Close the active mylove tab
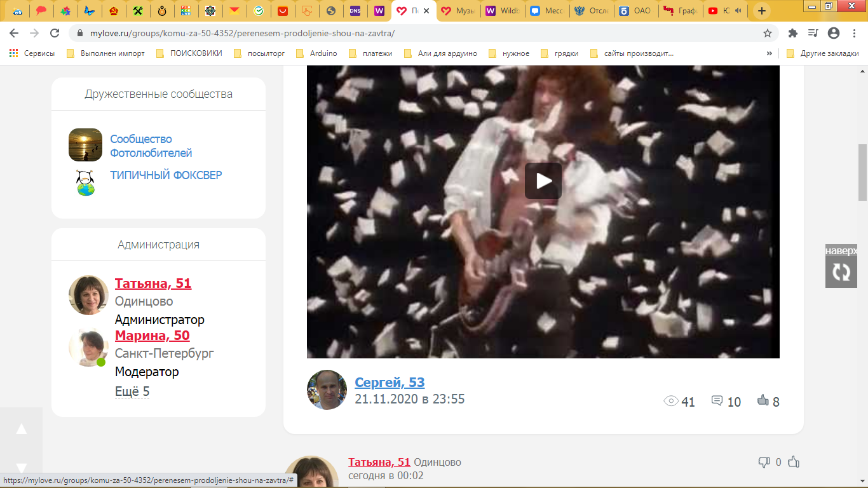The width and height of the screenshot is (868, 488). 426,11
